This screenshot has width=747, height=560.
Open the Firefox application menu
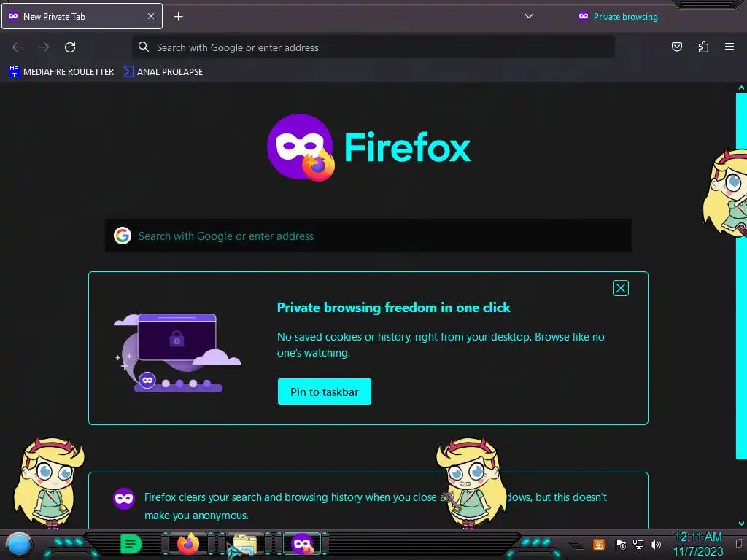(729, 47)
